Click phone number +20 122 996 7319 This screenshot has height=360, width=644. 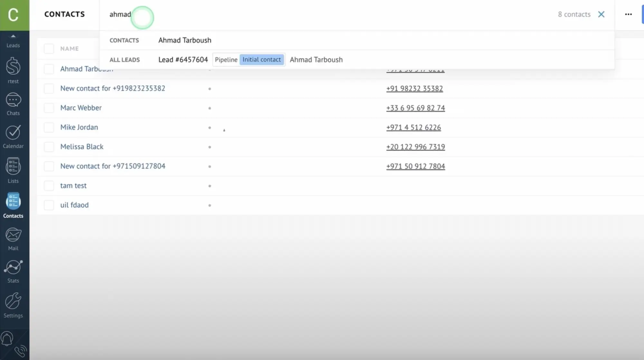415,147
